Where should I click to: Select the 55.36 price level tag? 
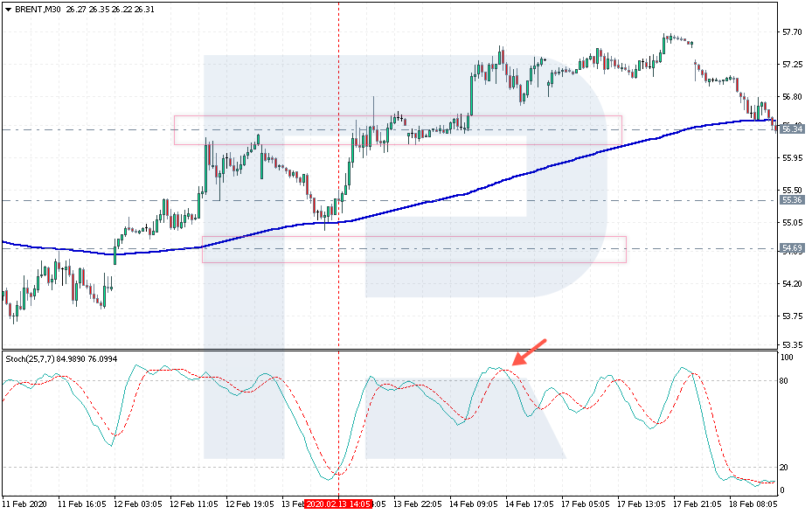point(792,200)
